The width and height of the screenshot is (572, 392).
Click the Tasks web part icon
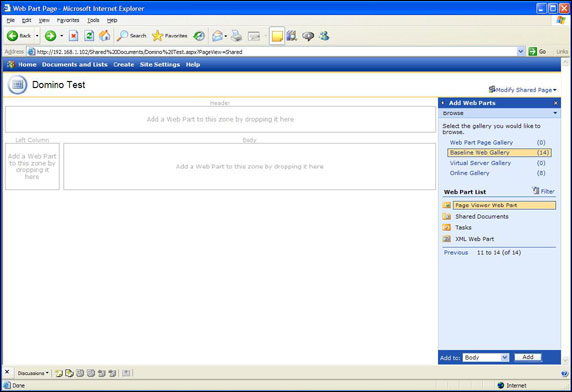[447, 228]
